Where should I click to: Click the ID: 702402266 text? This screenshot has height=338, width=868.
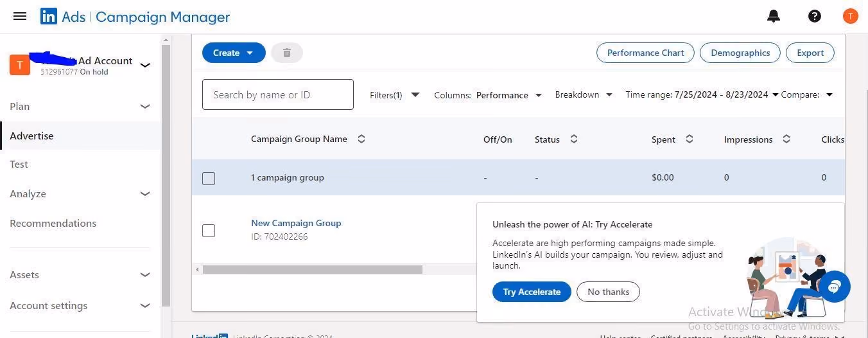[279, 236]
